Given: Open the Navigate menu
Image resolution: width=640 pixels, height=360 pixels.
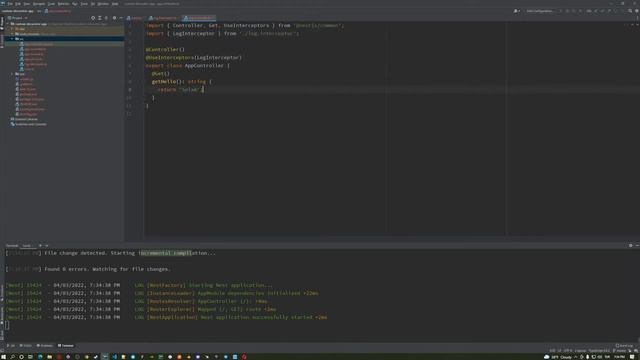Looking at the screenshot, I should point(38,4).
